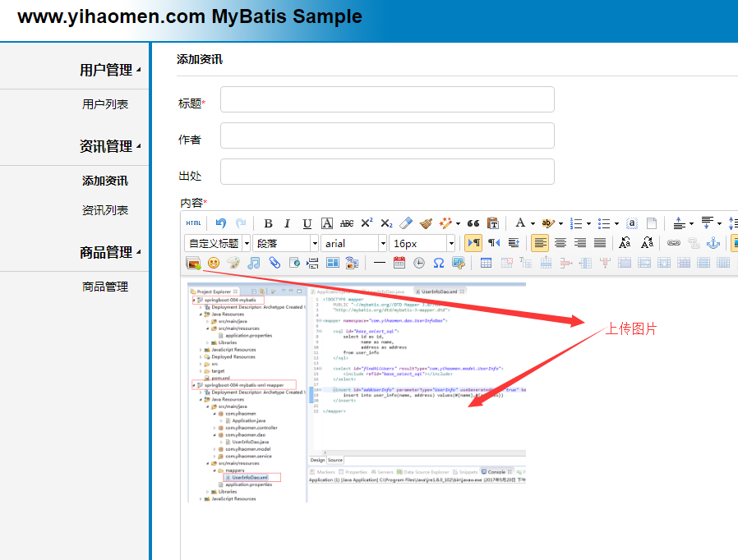Clear document with the blank page icon
The image size is (738, 560).
[x=652, y=223]
